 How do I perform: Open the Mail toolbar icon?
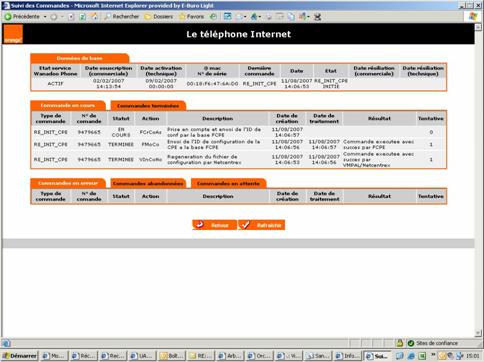239,17
